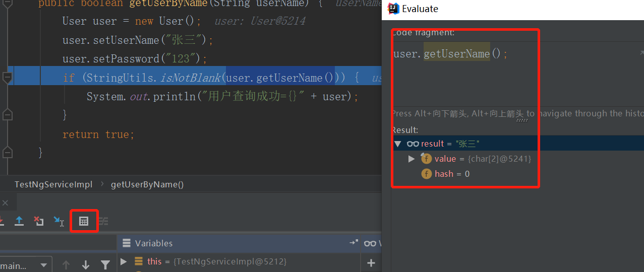This screenshot has height=272, width=644.
Task: Toggle the fold marker at the if block's closing brace
Action: pyautogui.click(x=7, y=115)
